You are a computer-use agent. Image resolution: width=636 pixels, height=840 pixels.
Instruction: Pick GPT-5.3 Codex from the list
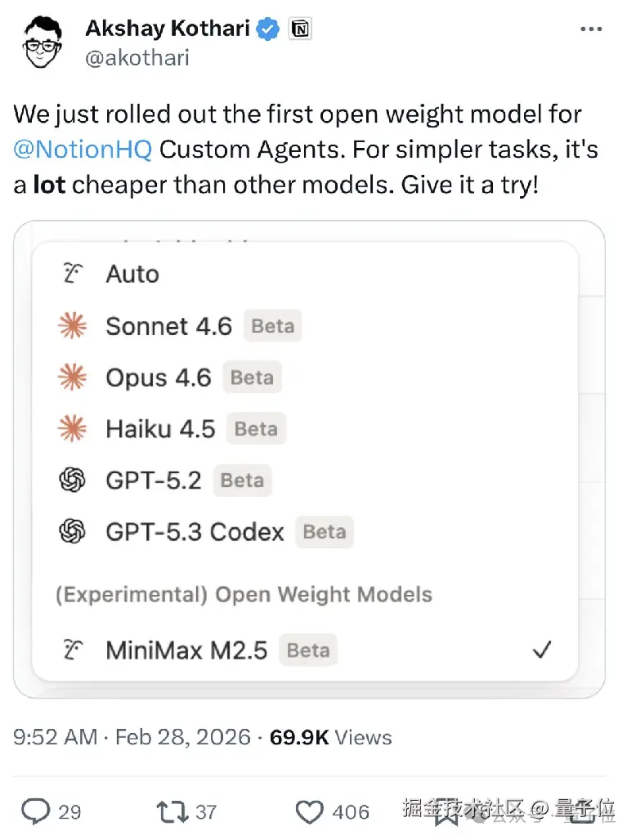tap(195, 532)
